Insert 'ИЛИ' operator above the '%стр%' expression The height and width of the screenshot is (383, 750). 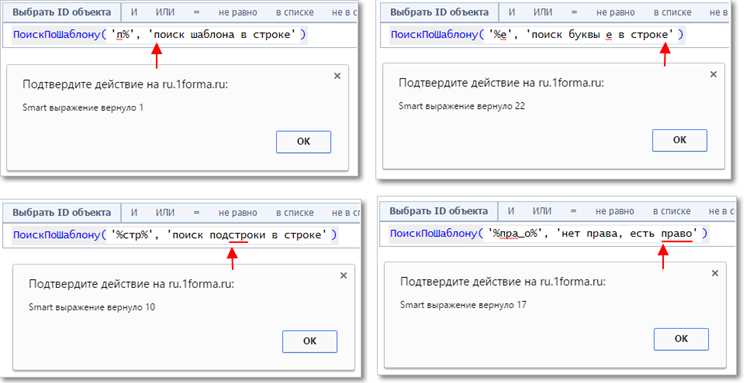[165, 213]
